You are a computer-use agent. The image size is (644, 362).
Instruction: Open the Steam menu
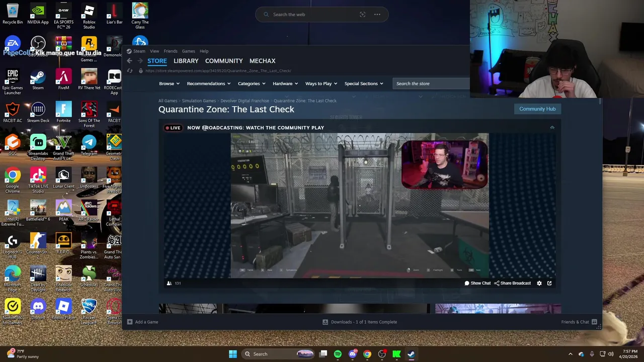click(x=136, y=51)
